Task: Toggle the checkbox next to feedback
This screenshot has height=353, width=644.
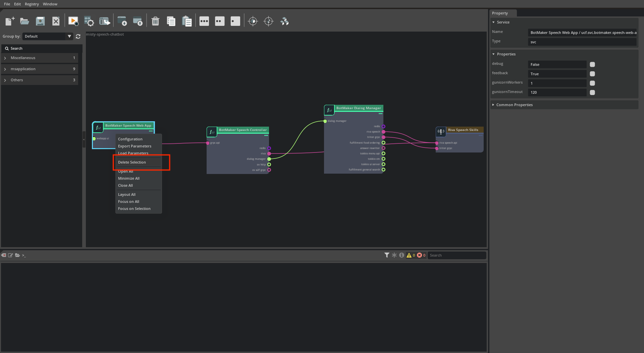Action: pos(592,74)
